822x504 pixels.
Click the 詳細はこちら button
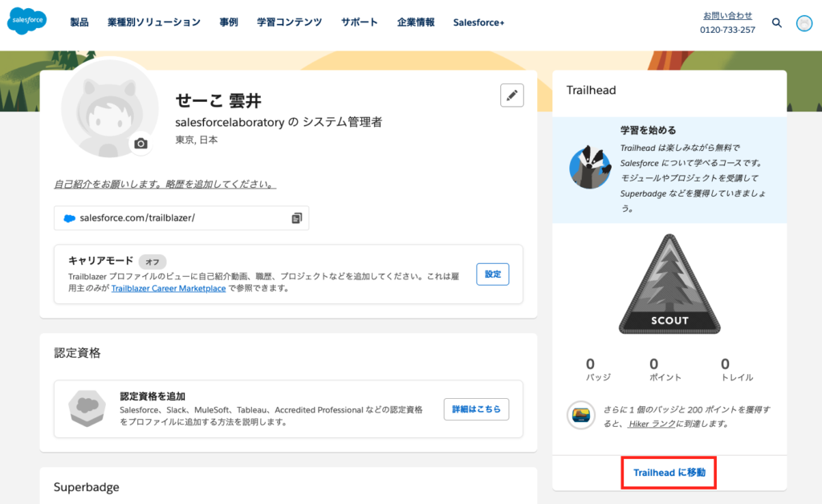[476, 409]
